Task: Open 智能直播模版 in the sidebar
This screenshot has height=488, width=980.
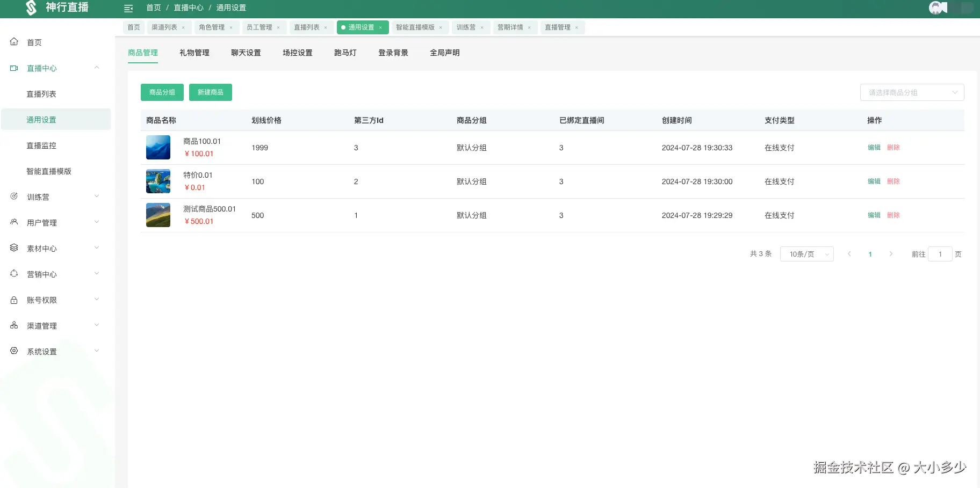Action: point(49,171)
